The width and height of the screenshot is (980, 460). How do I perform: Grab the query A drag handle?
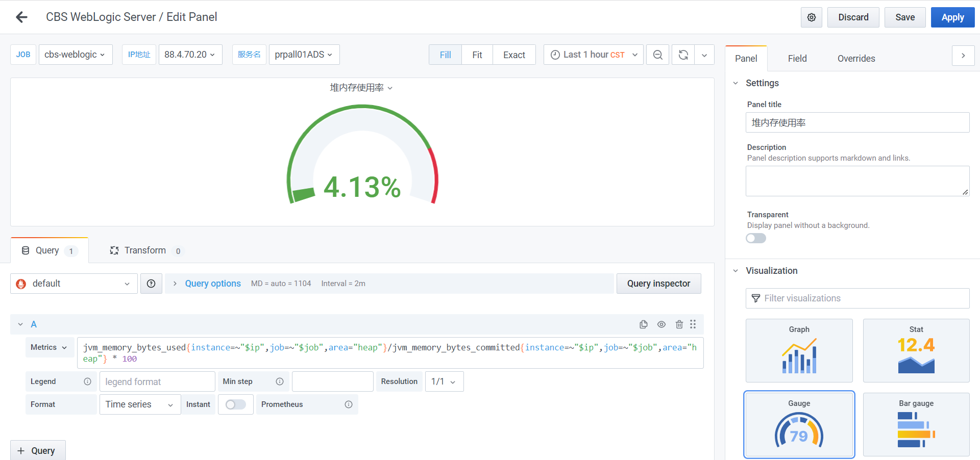coord(693,324)
